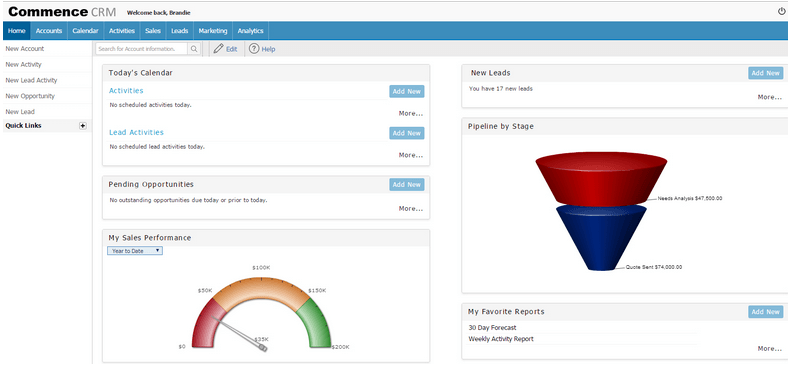Click Add New for Pending Opportunities
Viewport: 796px width, 368px height.
[407, 185]
